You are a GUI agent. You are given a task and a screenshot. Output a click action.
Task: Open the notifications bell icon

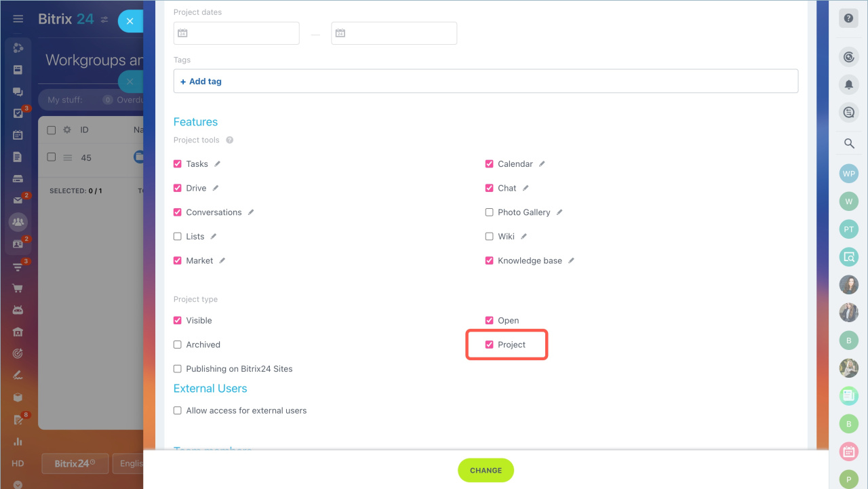[x=848, y=85]
